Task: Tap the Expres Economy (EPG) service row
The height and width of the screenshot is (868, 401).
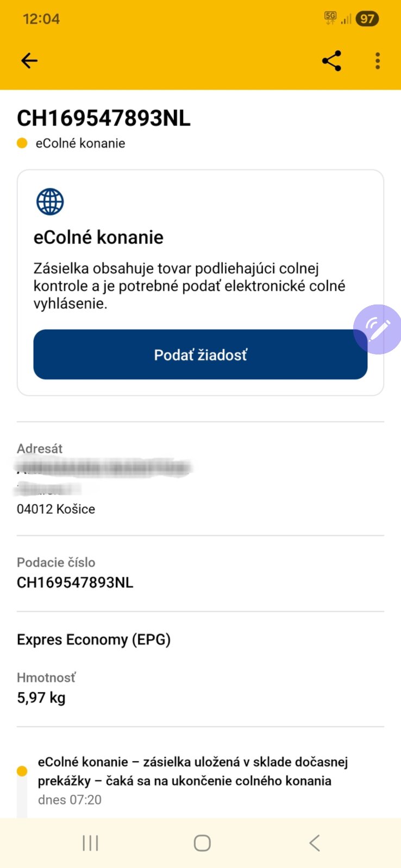Action: click(x=94, y=639)
